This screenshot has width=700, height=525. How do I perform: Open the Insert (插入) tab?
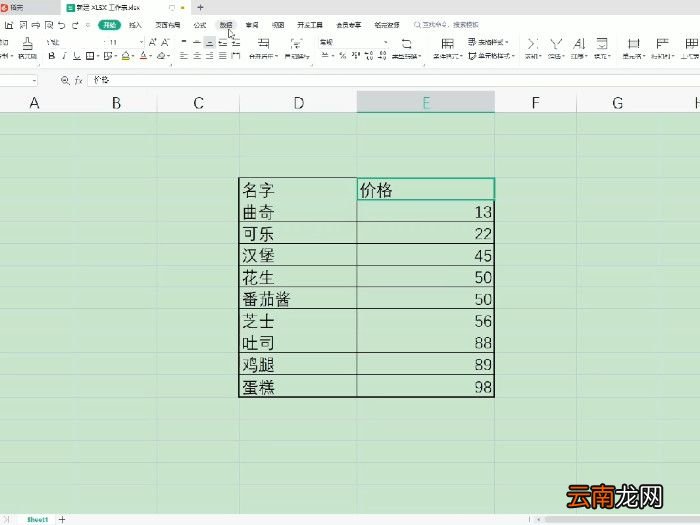click(135, 25)
